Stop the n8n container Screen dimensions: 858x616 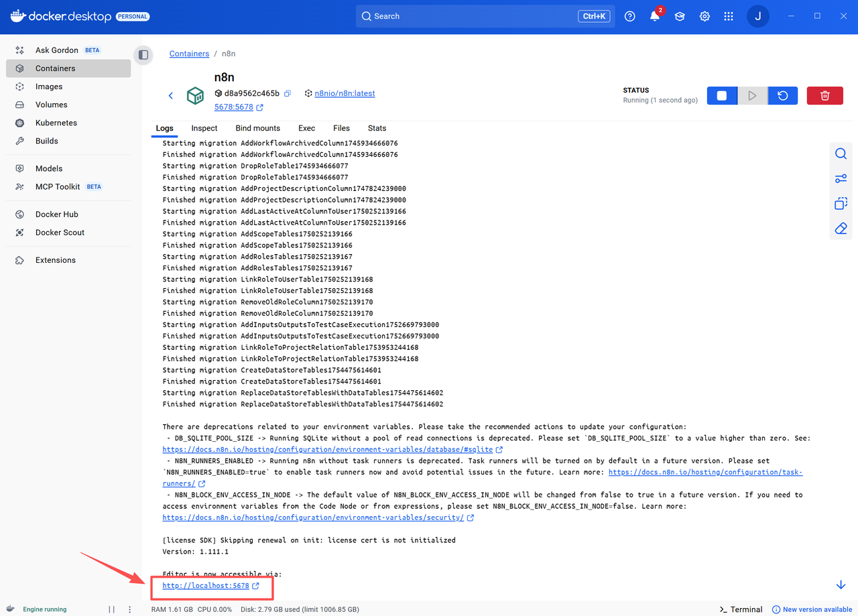click(x=722, y=96)
